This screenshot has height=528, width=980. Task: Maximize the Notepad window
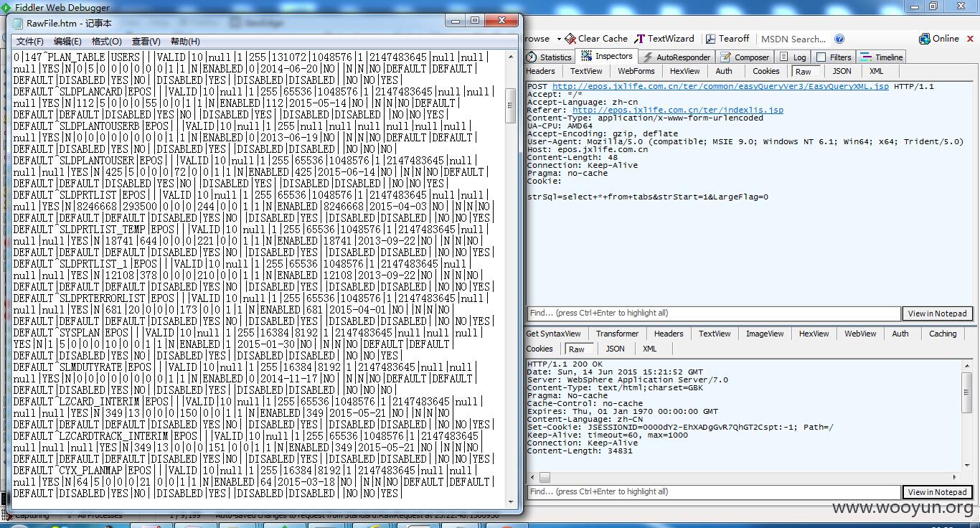[475, 21]
